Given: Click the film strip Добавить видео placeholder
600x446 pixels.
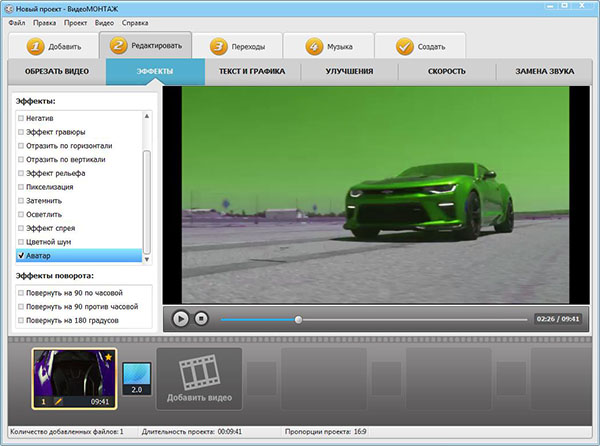Looking at the screenshot, I should click(198, 378).
